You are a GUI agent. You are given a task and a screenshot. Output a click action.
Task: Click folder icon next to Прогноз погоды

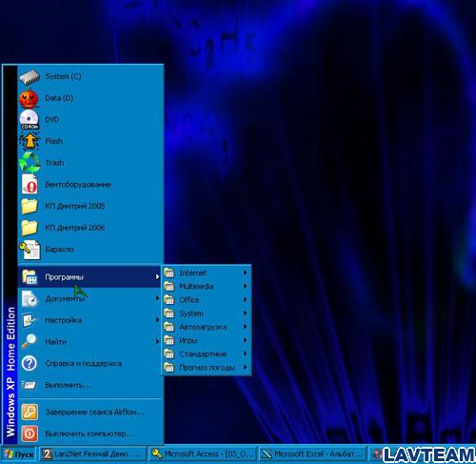click(x=169, y=368)
